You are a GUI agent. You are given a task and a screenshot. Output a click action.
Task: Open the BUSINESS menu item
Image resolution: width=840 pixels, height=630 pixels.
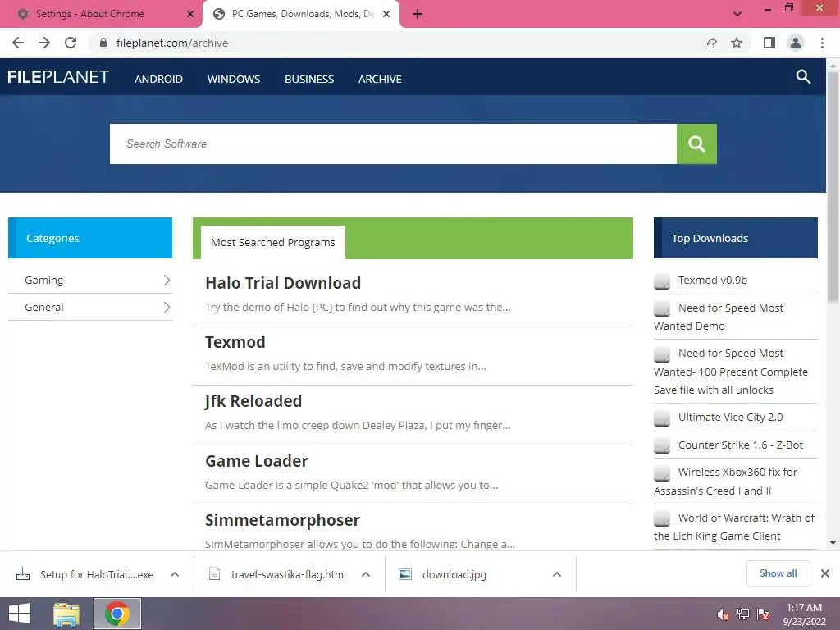[309, 79]
